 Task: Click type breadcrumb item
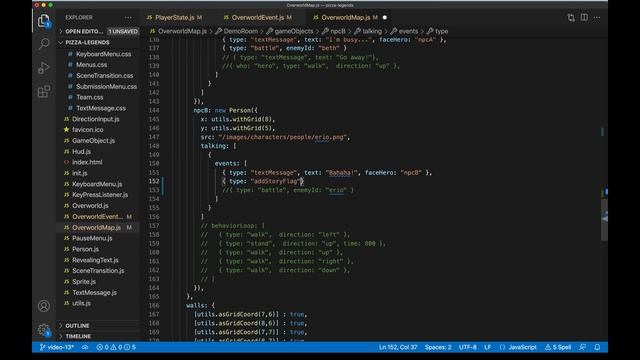pyautogui.click(x=441, y=31)
